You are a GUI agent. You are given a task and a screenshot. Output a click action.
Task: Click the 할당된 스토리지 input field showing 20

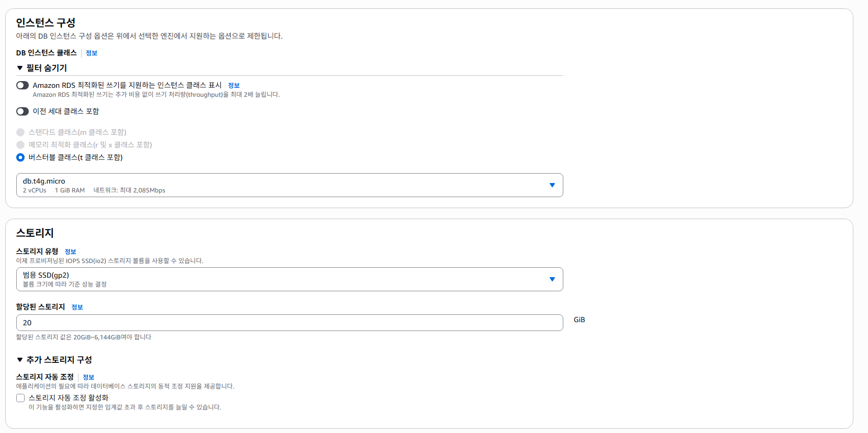coord(289,323)
